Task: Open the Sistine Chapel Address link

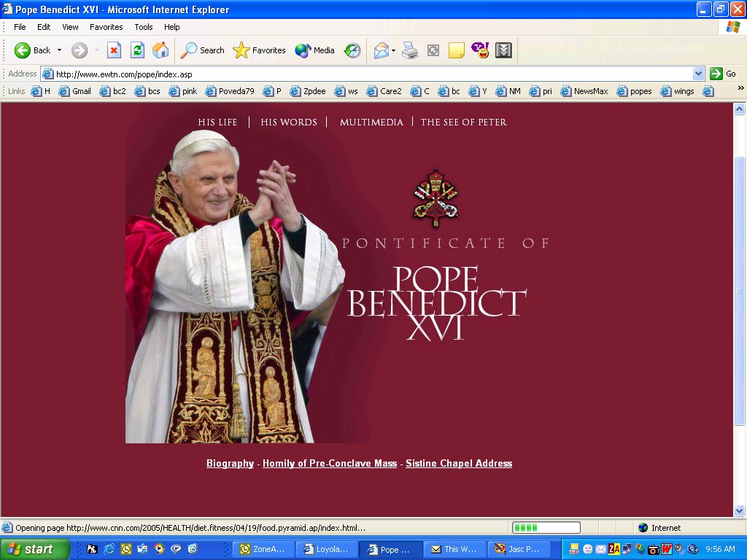Action: (x=459, y=464)
